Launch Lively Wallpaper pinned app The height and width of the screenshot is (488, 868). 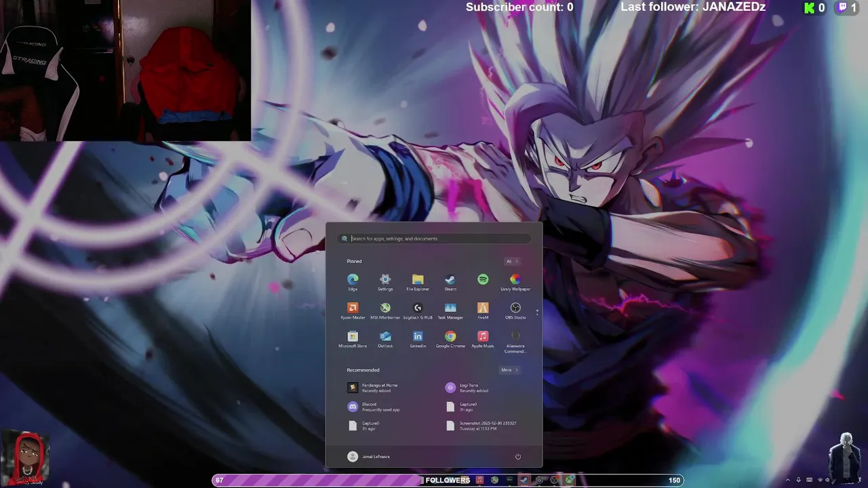click(515, 282)
